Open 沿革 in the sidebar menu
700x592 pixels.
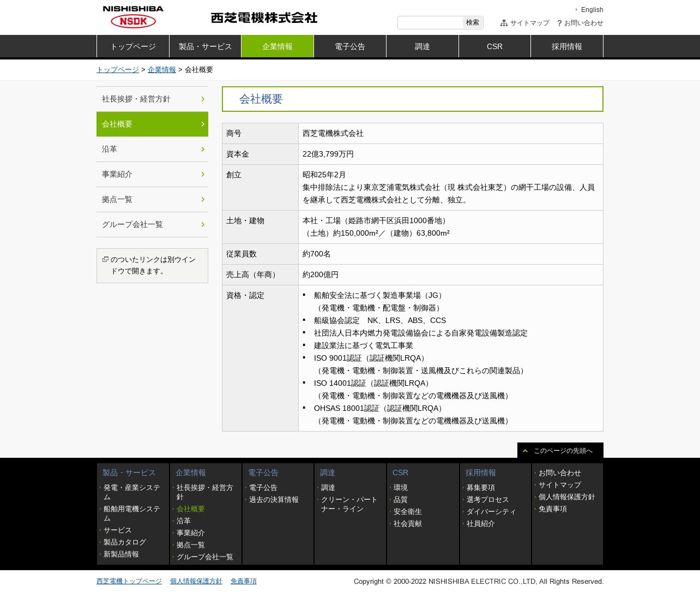pos(152,149)
